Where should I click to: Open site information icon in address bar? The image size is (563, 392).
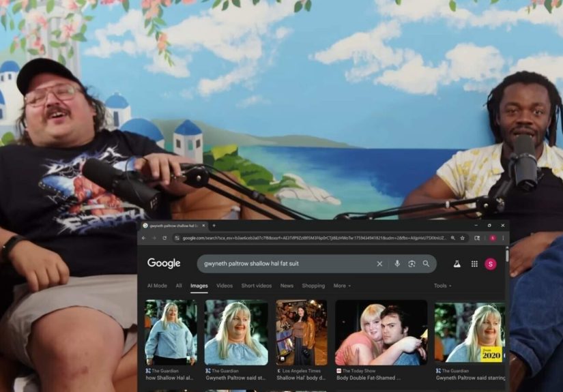point(177,238)
